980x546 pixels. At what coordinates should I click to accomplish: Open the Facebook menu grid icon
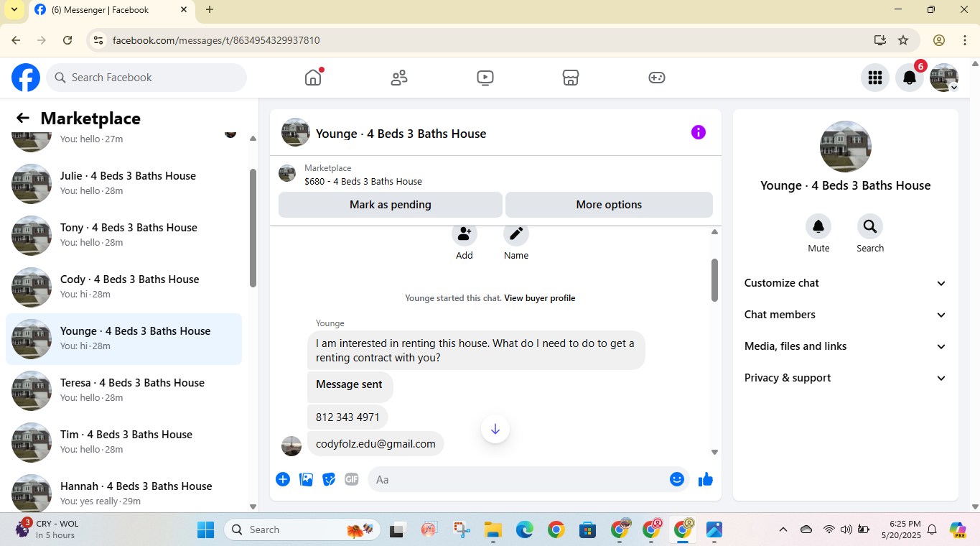coord(875,78)
